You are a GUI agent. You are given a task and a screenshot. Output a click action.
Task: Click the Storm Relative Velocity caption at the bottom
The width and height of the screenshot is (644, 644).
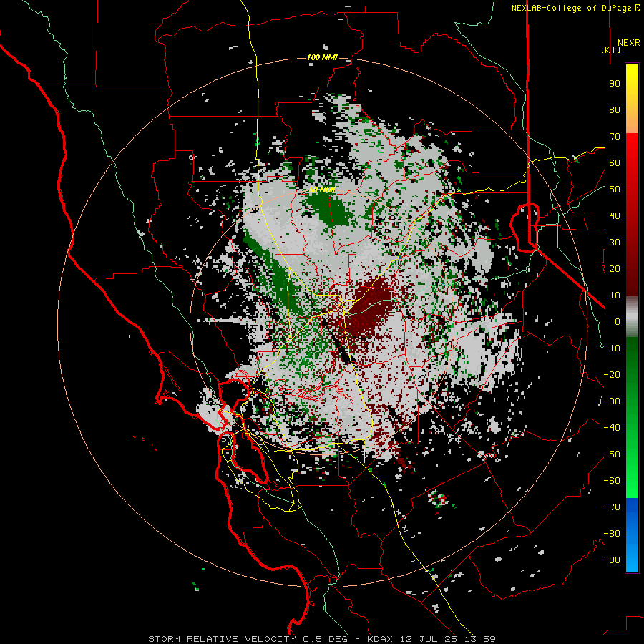(321, 639)
